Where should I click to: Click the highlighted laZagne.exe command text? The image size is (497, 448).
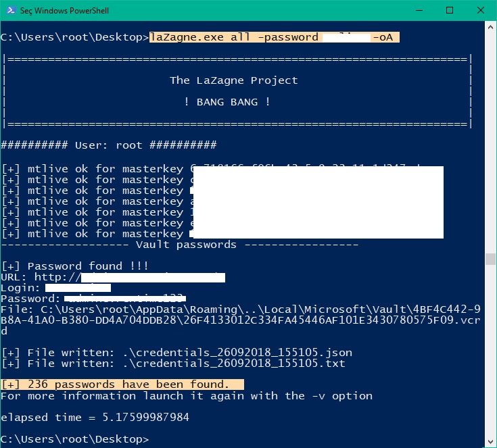(274, 37)
